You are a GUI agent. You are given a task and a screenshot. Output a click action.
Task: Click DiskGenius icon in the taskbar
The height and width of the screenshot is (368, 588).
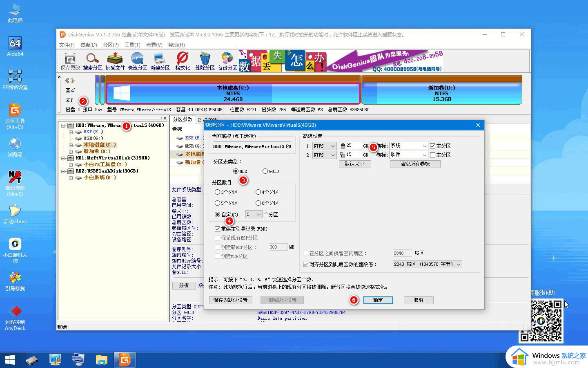coord(125,360)
